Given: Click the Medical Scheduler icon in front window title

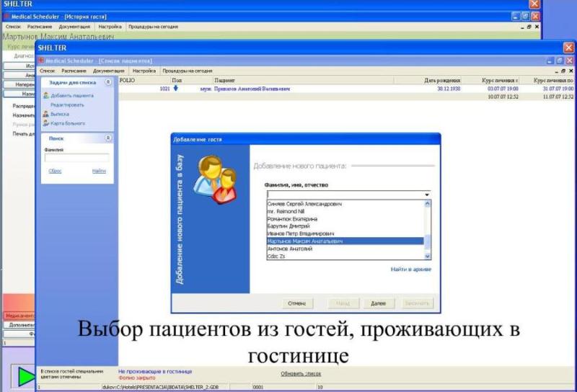Looking at the screenshot, I should 41,61.
